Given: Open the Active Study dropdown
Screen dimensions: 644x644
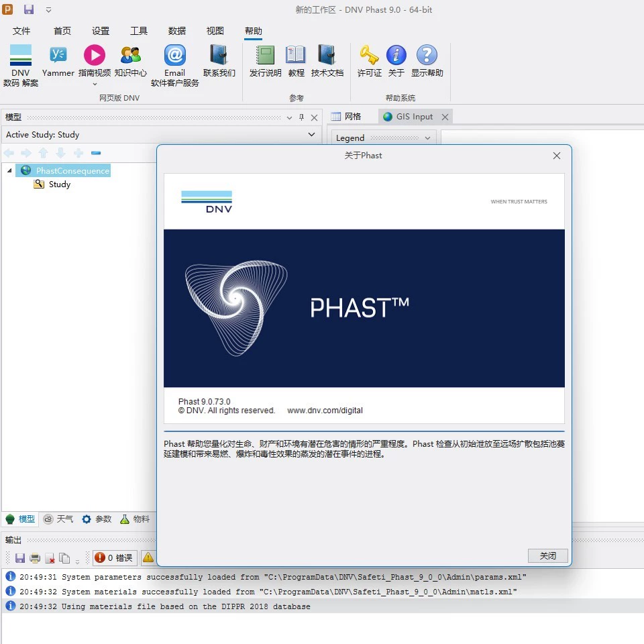Looking at the screenshot, I should click(311, 135).
